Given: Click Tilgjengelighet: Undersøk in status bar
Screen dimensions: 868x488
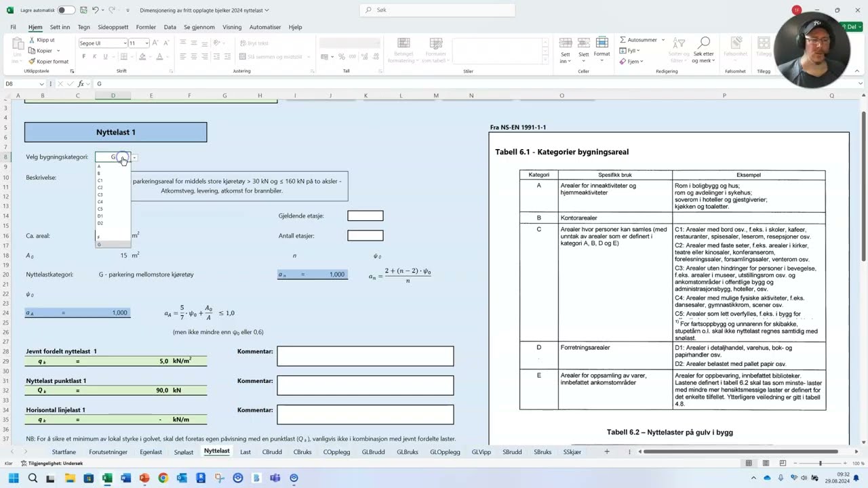Looking at the screenshot, I should [52, 464].
